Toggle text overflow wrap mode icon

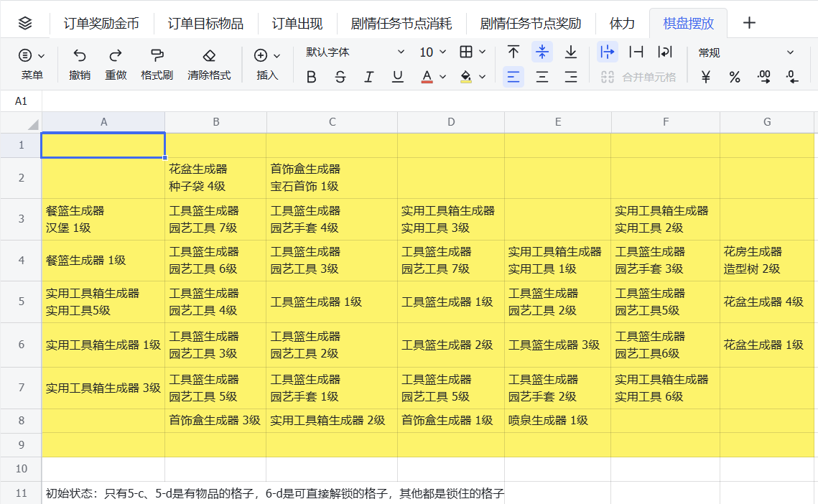pos(608,52)
